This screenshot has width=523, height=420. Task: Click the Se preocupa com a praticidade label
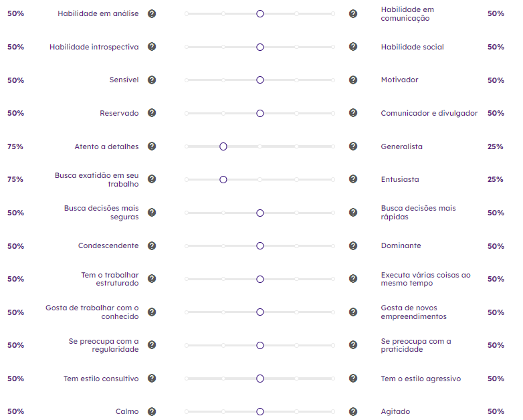pos(416,345)
